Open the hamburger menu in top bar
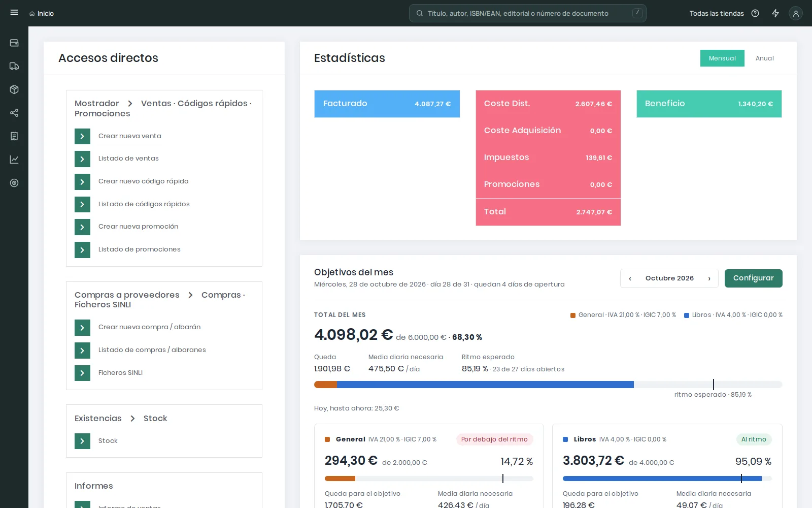The width and height of the screenshot is (812, 508). (x=14, y=13)
